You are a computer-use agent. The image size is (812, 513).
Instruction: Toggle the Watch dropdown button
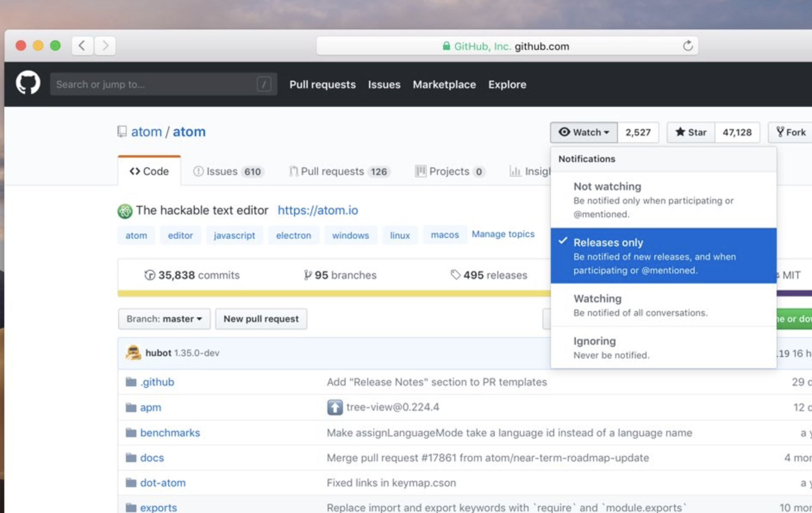coord(584,132)
